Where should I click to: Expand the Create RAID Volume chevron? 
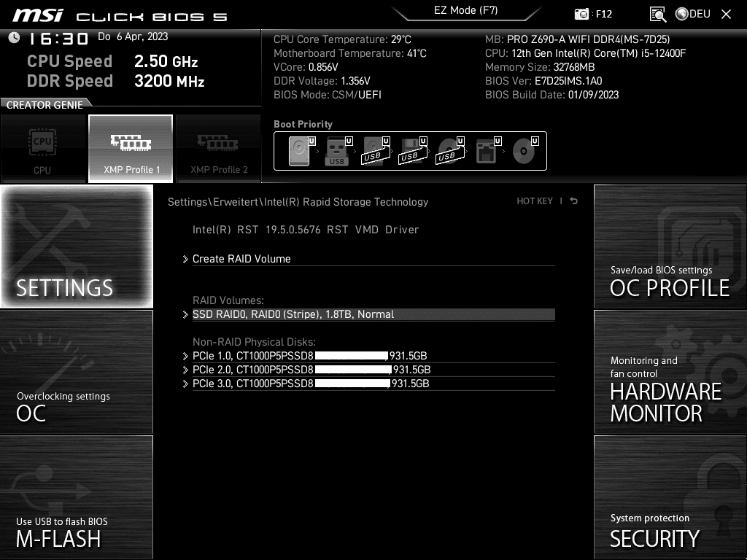[x=185, y=259]
